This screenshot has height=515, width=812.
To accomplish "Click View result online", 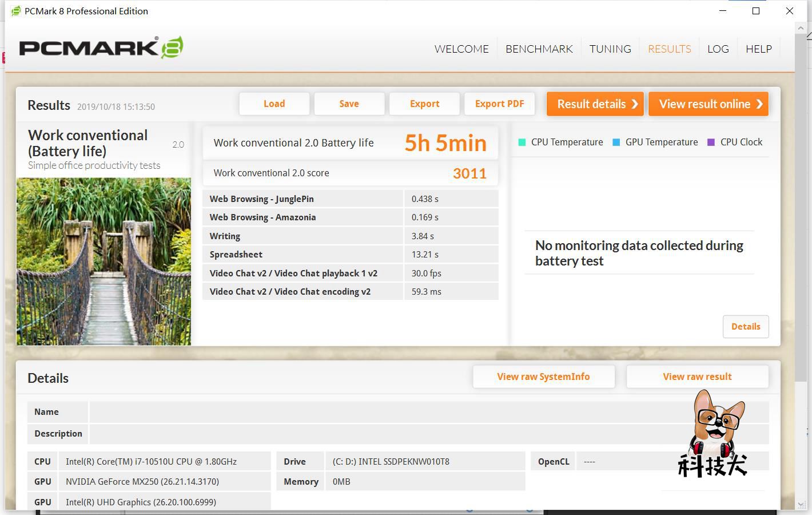I will pyautogui.click(x=708, y=104).
